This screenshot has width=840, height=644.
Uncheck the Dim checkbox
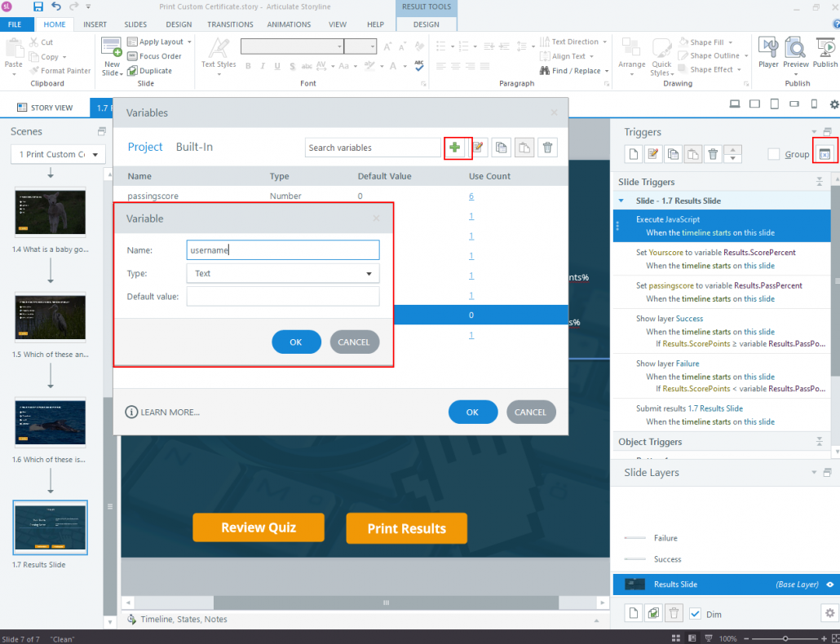tap(695, 614)
